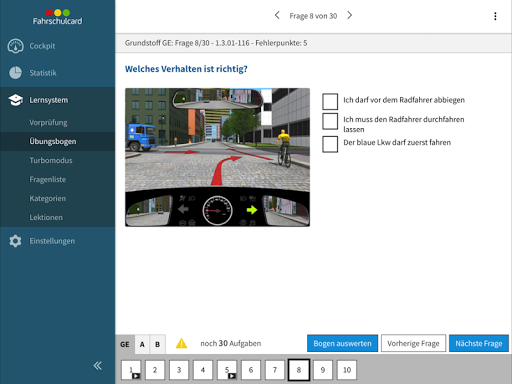
Task: Go to next question arrow
Action: click(x=349, y=15)
